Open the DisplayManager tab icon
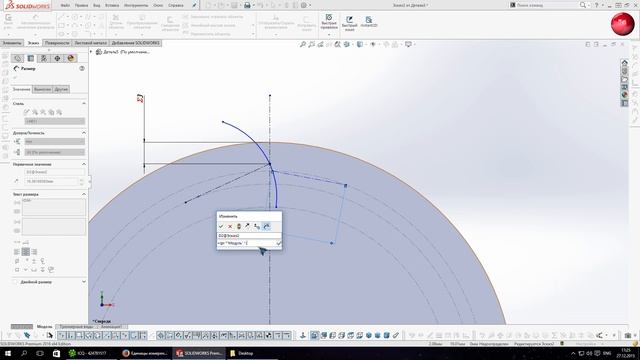 tap(71, 58)
